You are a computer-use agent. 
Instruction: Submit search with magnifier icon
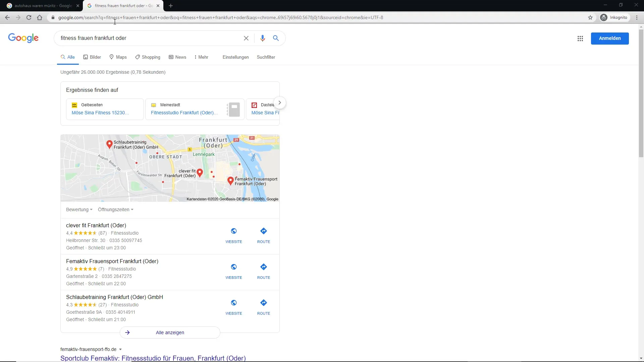coord(276,38)
